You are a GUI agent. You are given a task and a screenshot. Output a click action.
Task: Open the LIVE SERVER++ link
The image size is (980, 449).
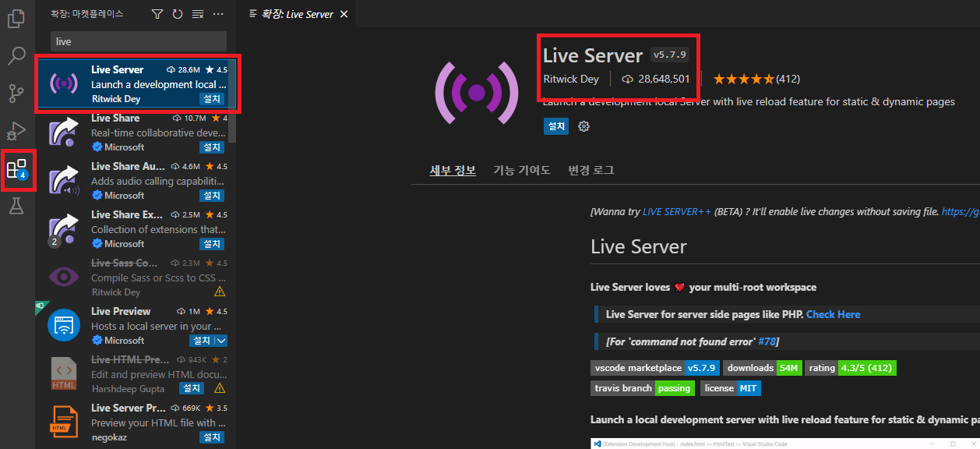[x=677, y=211]
